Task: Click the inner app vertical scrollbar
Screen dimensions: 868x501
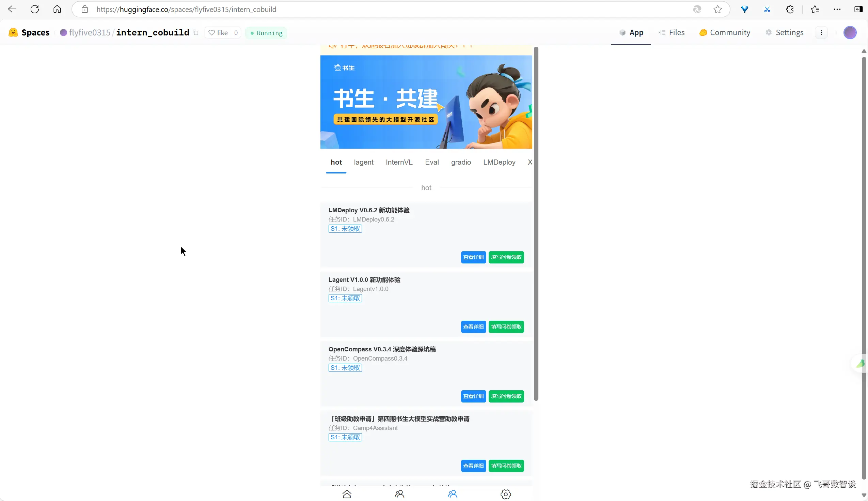Action: click(x=536, y=224)
